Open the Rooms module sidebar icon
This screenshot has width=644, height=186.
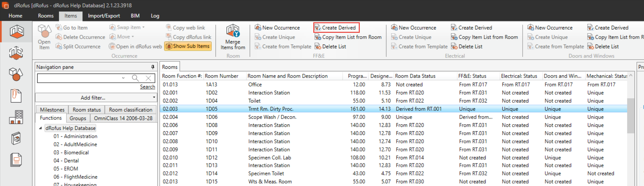click(16, 32)
